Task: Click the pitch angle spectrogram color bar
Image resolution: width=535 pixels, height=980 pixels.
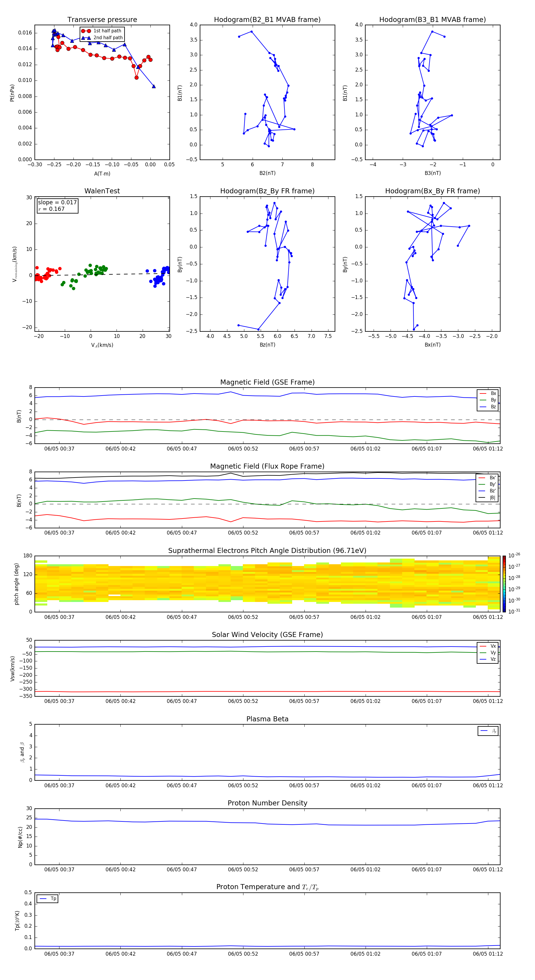Action: [x=504, y=584]
